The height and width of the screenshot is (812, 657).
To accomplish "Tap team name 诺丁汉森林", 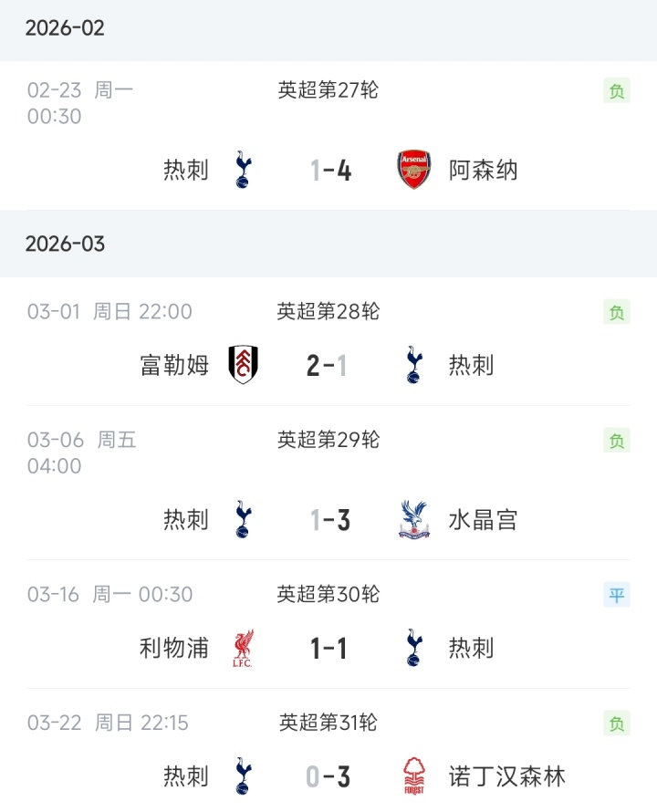I will click(507, 777).
